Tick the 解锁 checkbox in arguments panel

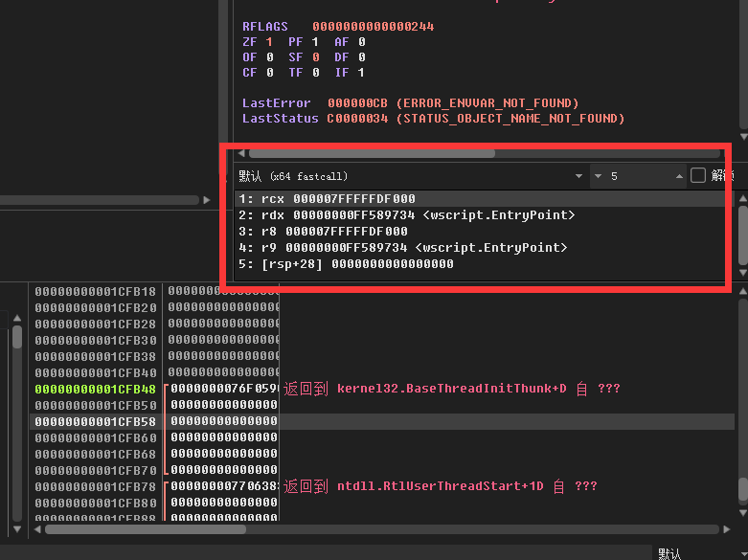pyautogui.click(x=698, y=175)
